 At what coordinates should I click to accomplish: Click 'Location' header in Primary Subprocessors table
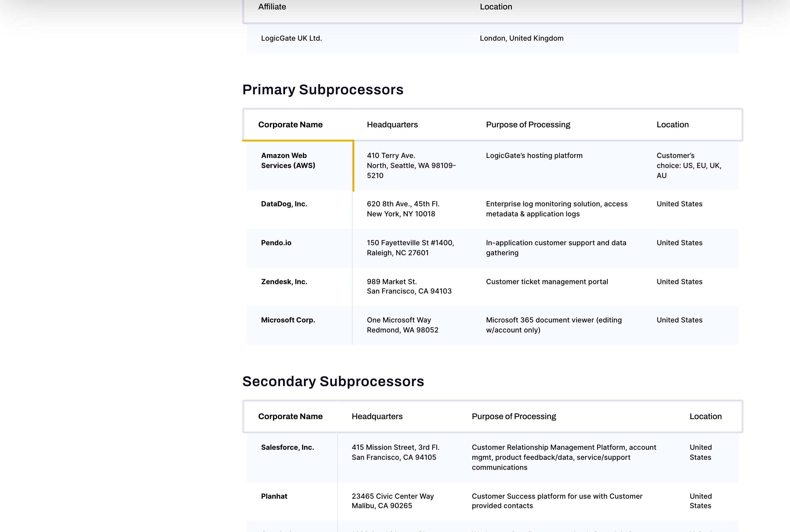coord(673,124)
